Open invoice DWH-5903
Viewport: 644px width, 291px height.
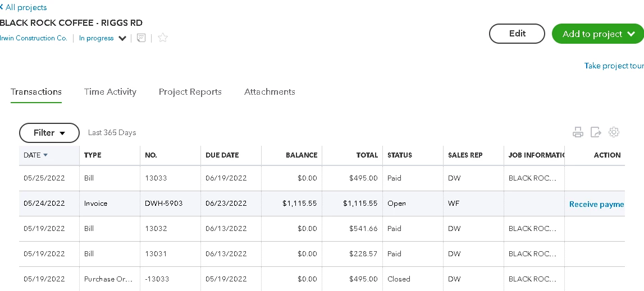point(164,203)
